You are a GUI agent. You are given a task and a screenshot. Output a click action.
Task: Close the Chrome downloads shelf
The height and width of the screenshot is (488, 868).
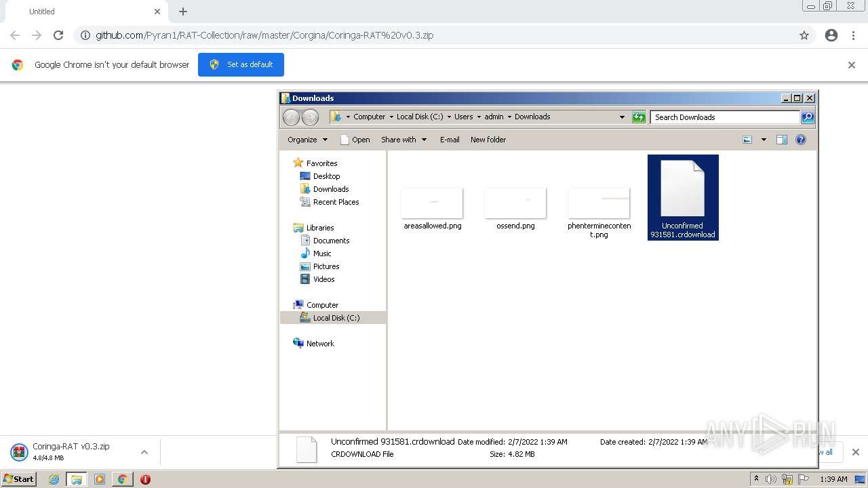[x=855, y=452]
